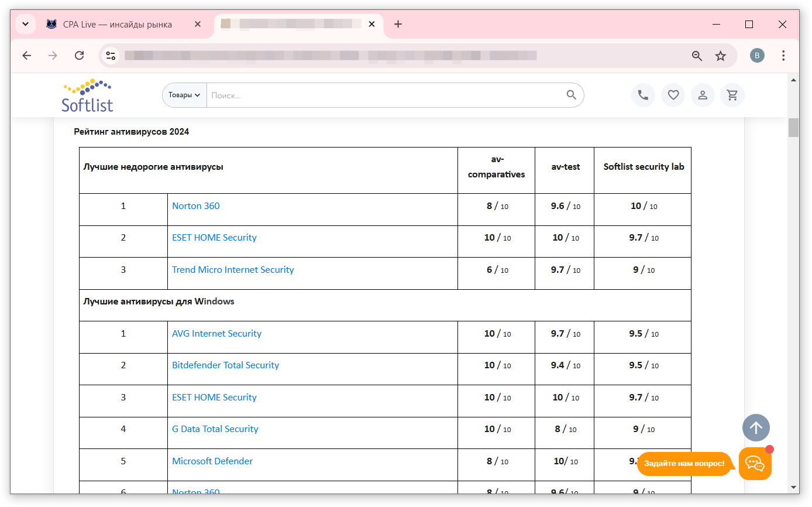Click Bitdefender av-test score 9.4 / 10
The width and height of the screenshot is (812, 507).
(x=566, y=365)
